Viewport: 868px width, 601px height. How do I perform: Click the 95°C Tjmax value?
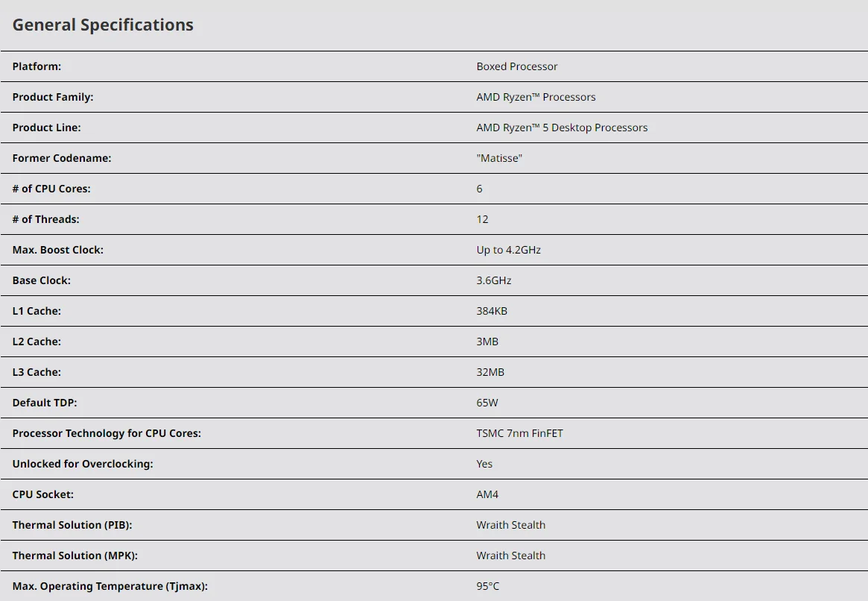click(x=488, y=586)
